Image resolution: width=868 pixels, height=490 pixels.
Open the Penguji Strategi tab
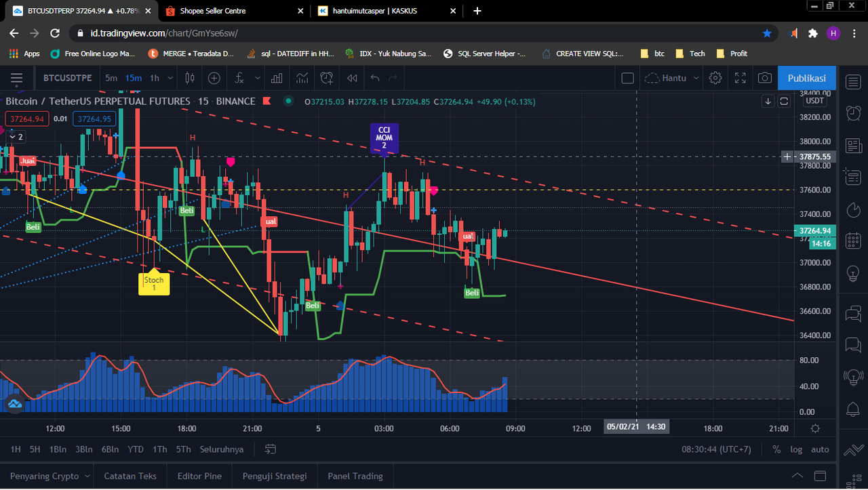click(275, 476)
